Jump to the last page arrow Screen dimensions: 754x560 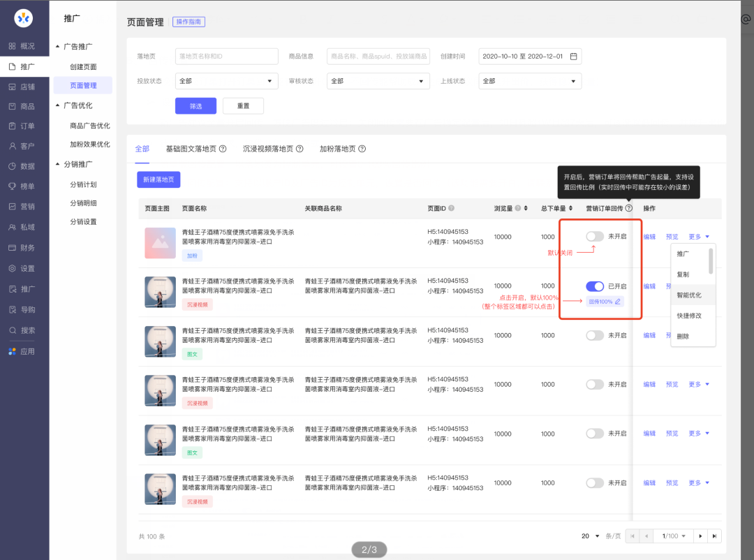click(x=715, y=536)
